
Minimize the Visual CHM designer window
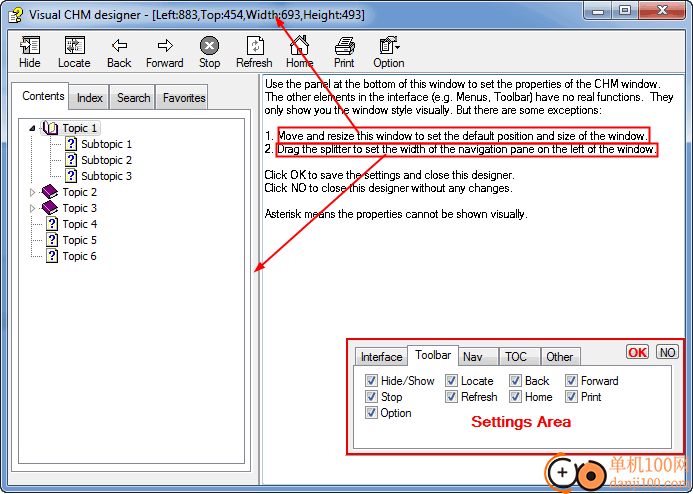599,11
